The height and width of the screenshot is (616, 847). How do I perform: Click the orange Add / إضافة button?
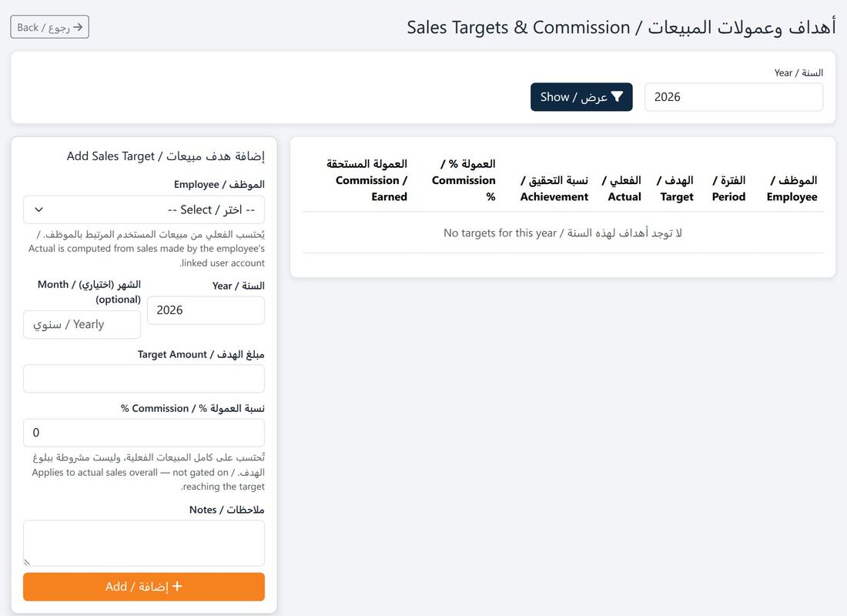pos(144,587)
